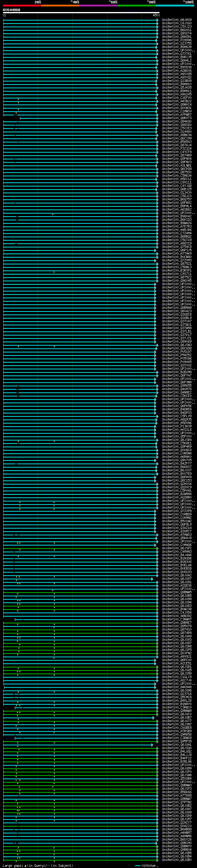Select the UniRef100_P09445 label
The image size is (197, 868).
pos(177,362)
